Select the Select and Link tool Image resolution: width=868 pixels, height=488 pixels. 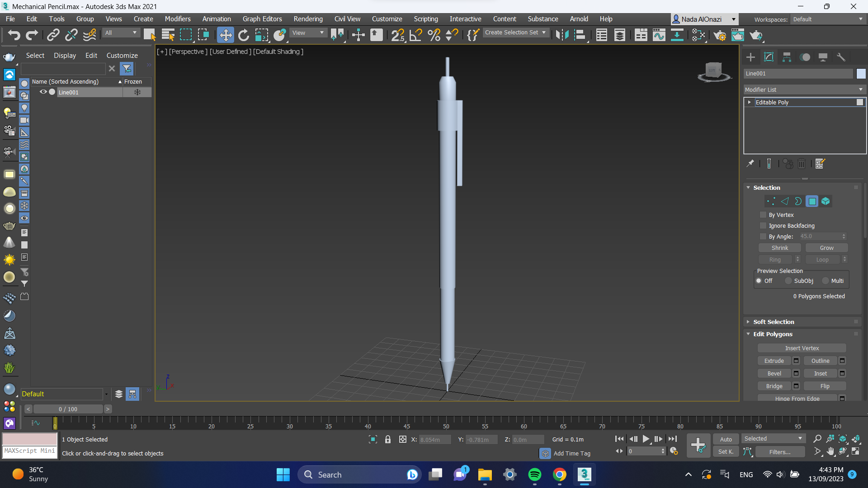point(53,35)
